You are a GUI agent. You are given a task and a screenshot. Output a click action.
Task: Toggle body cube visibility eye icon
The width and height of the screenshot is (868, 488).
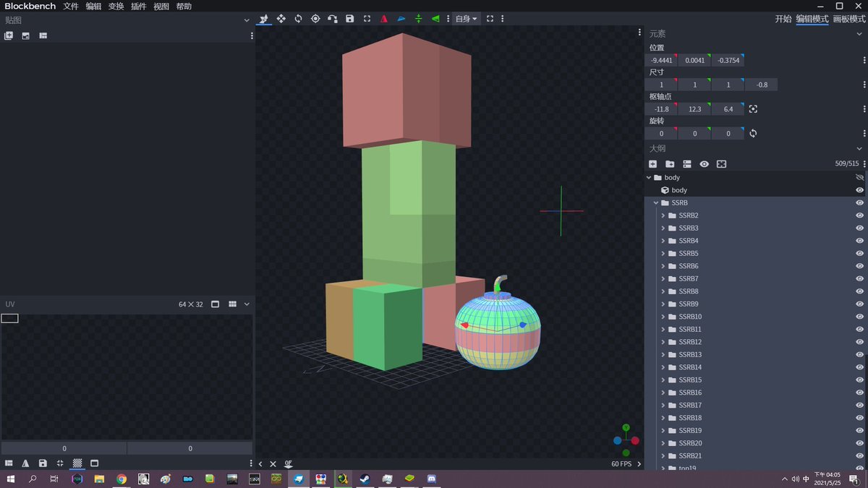tap(860, 190)
